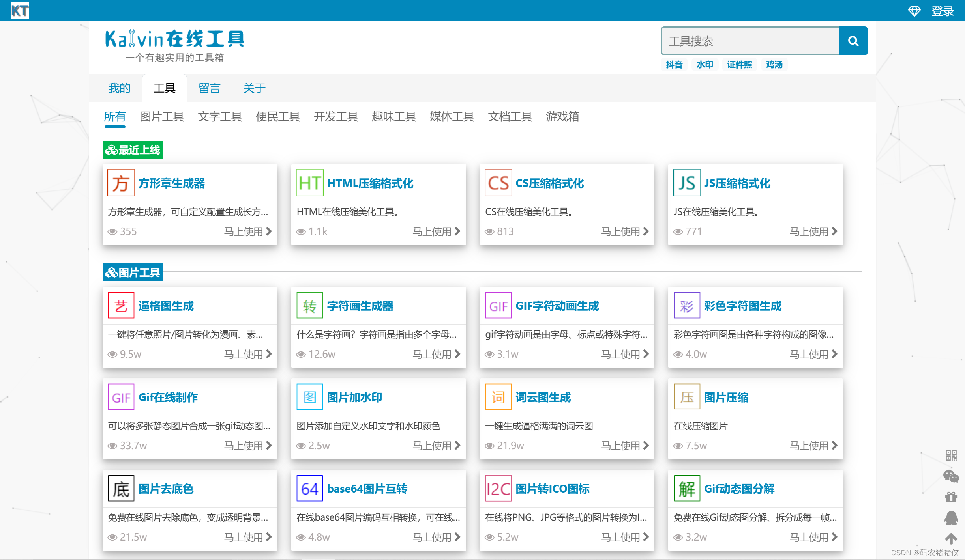Click the QQ penguin icon
This screenshot has height=560, width=965.
click(x=951, y=518)
